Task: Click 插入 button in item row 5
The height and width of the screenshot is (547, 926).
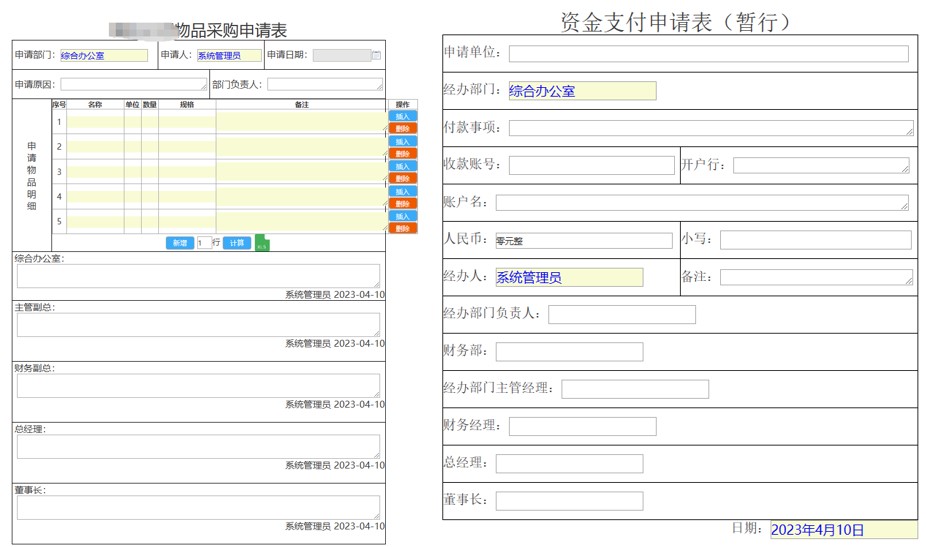Action: pos(403,216)
